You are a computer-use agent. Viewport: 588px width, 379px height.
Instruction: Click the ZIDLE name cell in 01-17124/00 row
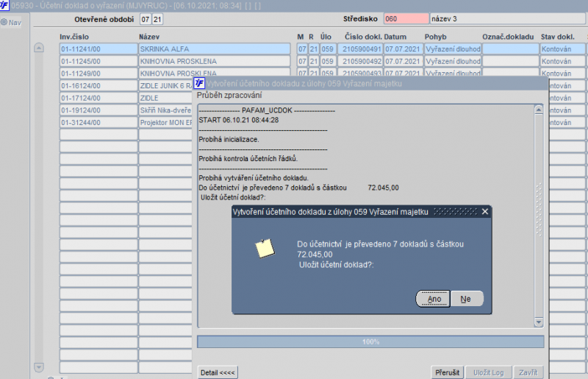tap(165, 98)
